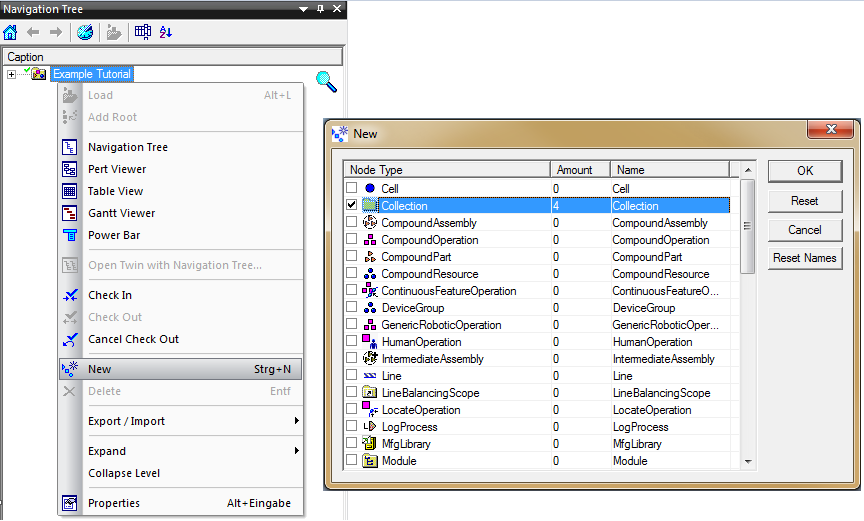Select the Example Tutorial tree label
864x521 pixels.
(92, 74)
